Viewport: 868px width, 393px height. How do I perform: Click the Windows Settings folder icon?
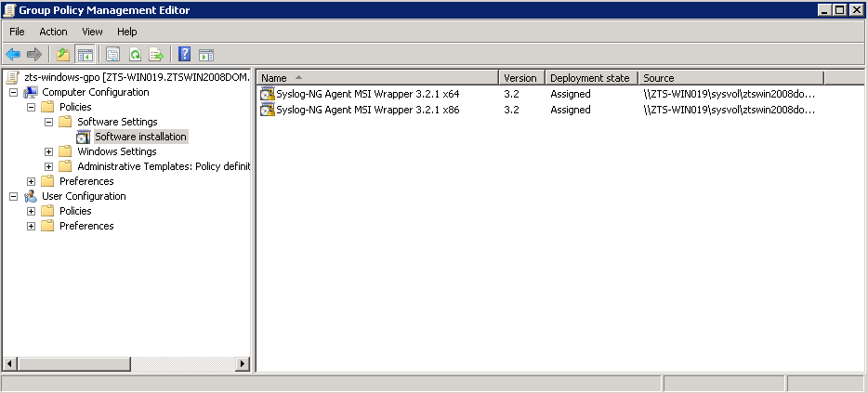click(66, 151)
